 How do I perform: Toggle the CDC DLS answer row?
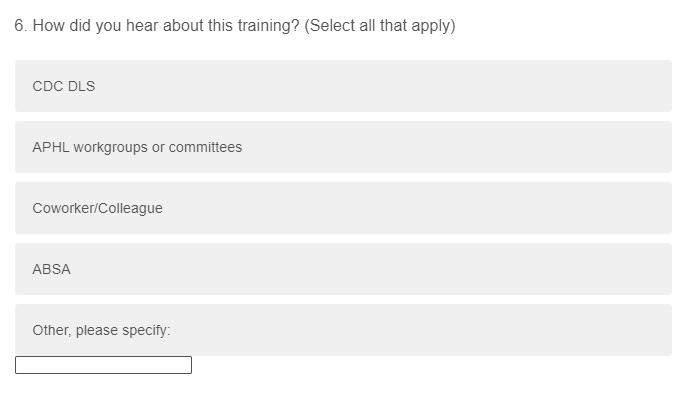point(343,86)
